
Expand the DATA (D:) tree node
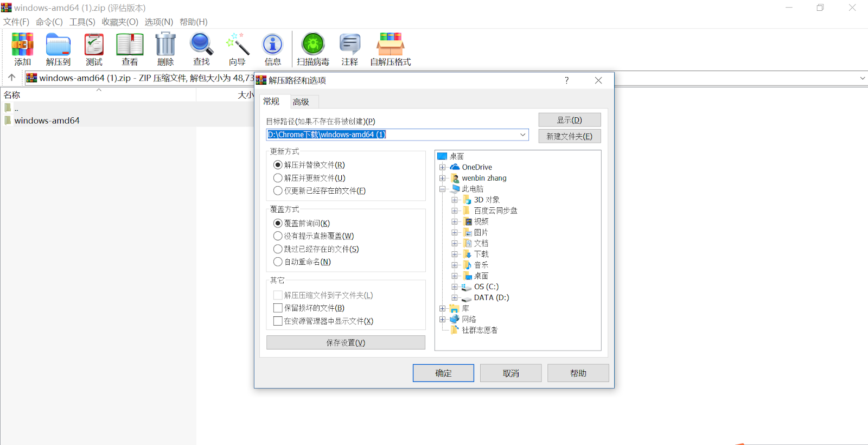point(455,297)
